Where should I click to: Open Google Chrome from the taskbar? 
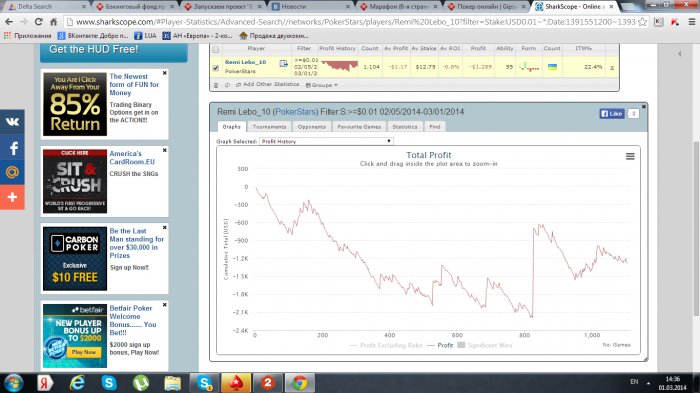click(x=300, y=383)
